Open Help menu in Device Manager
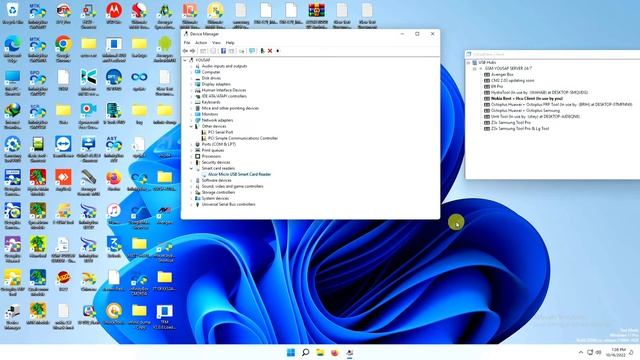The width and height of the screenshot is (640, 360). 230,42
